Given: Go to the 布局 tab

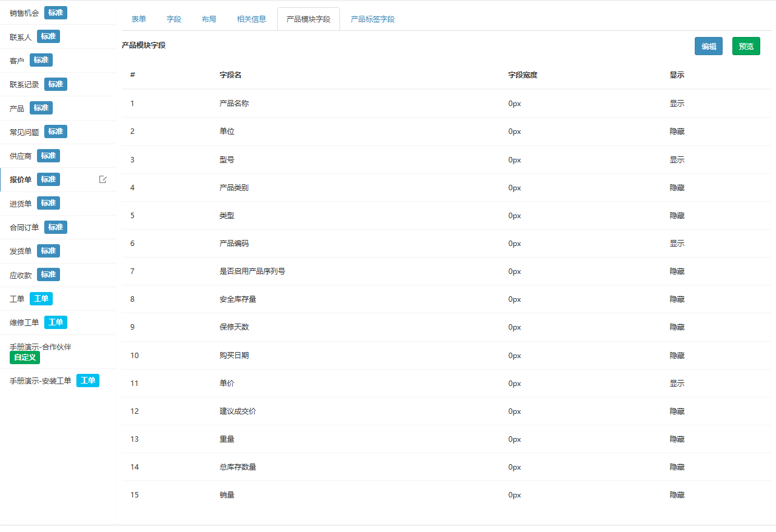Looking at the screenshot, I should 209,19.
